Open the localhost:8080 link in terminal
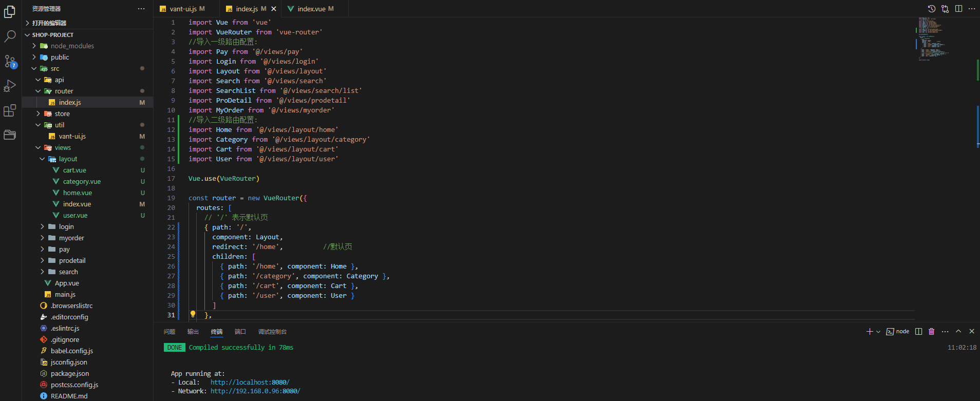 point(250,383)
